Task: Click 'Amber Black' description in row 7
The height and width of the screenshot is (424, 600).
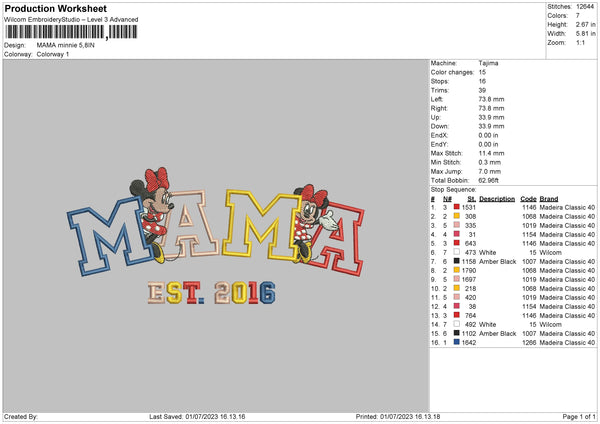Action: (498, 261)
